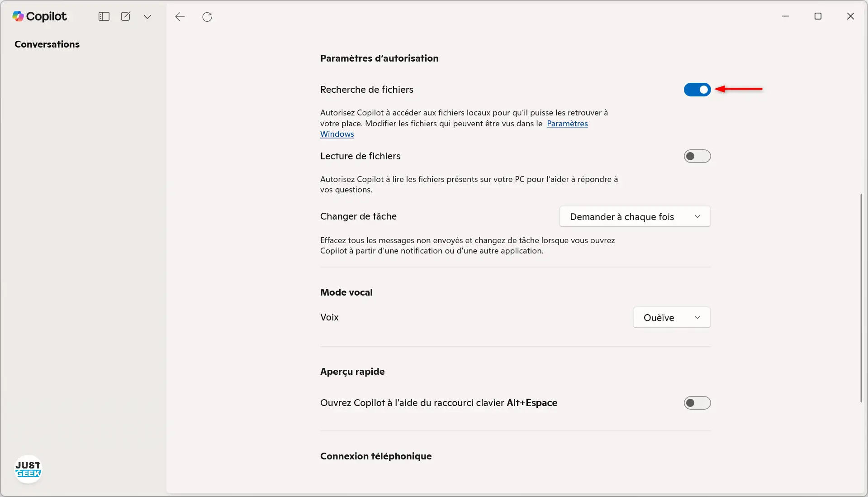Click the Mode vocal section heading
Viewport: 868px width, 497px height.
[x=346, y=292]
